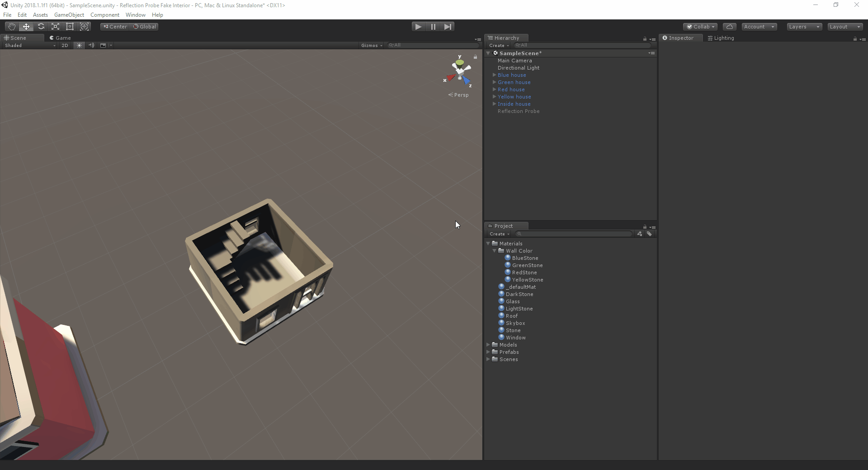Switch to the Game tab
This screenshot has height=470, width=868.
click(x=60, y=38)
